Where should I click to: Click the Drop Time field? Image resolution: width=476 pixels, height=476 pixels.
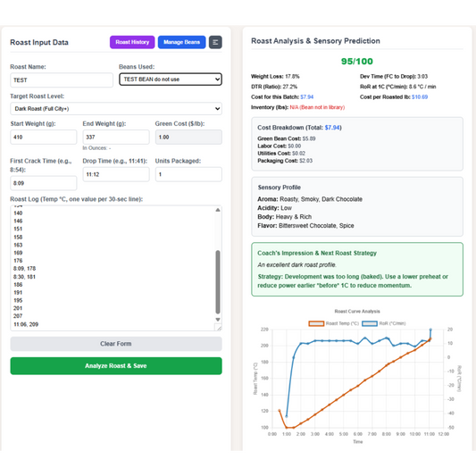[x=116, y=174]
